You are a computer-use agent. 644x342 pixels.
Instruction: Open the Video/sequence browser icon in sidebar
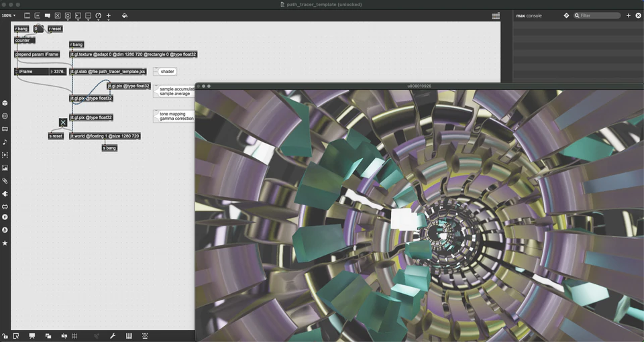5,155
